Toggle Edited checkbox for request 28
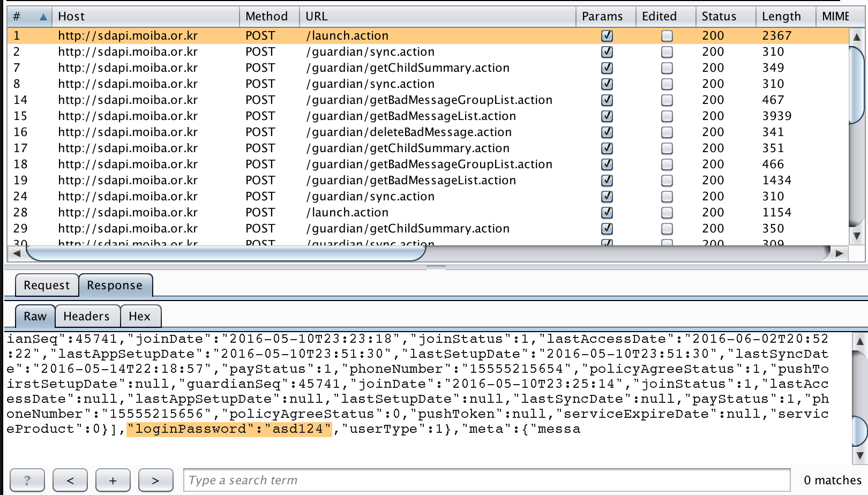 coord(667,213)
